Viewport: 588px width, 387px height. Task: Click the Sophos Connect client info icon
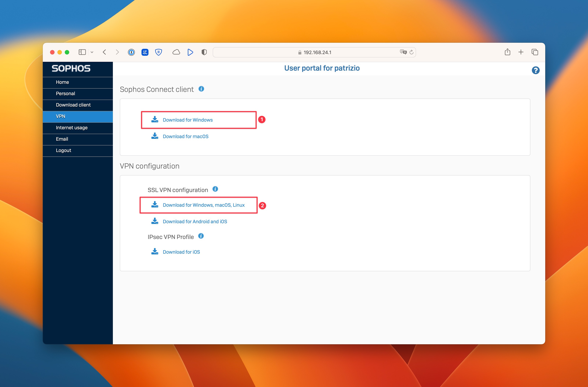[201, 89]
